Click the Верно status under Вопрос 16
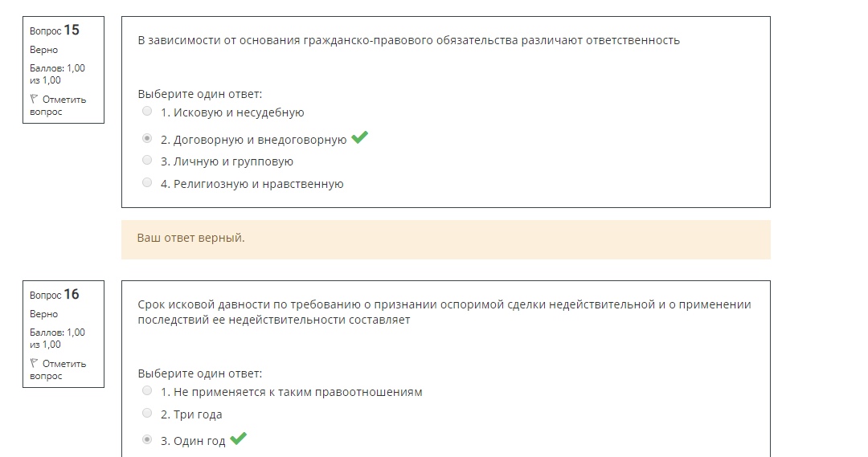868x457 pixels. pos(43,314)
